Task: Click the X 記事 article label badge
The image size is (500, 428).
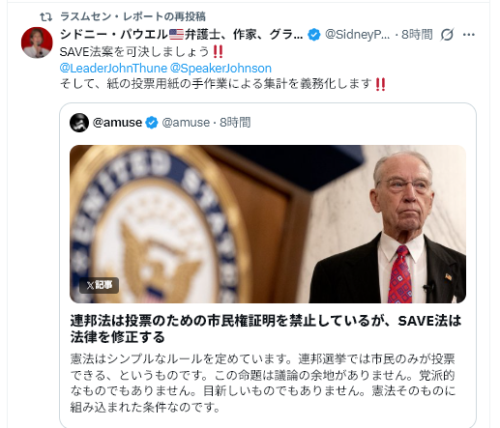Action: [99, 285]
